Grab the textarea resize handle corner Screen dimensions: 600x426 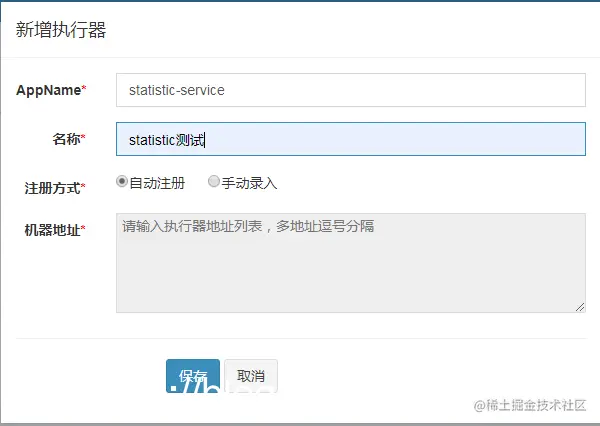(x=580, y=307)
